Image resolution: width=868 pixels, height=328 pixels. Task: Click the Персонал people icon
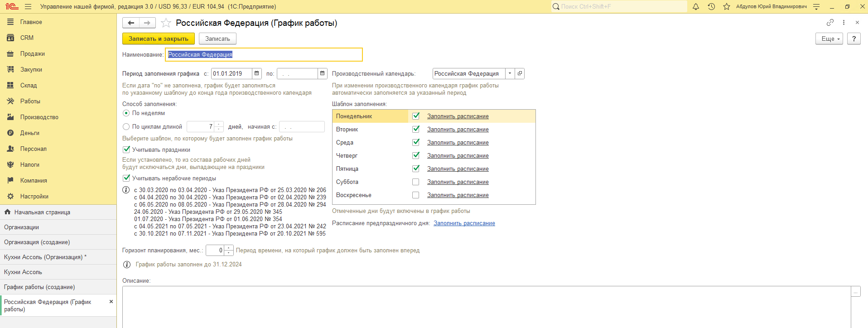pos(10,149)
